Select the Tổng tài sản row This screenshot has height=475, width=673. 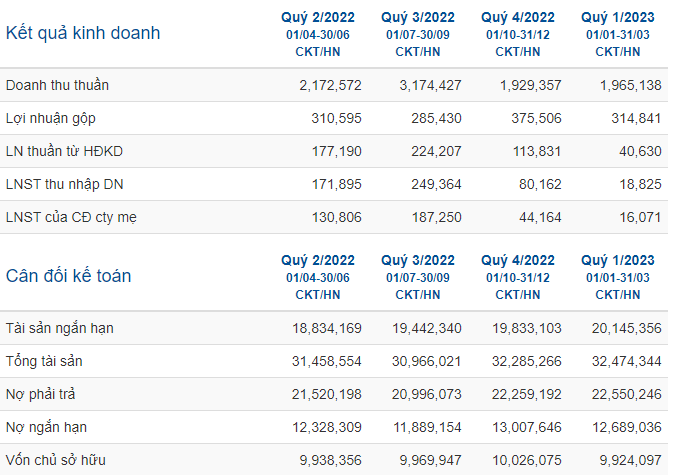(334, 361)
